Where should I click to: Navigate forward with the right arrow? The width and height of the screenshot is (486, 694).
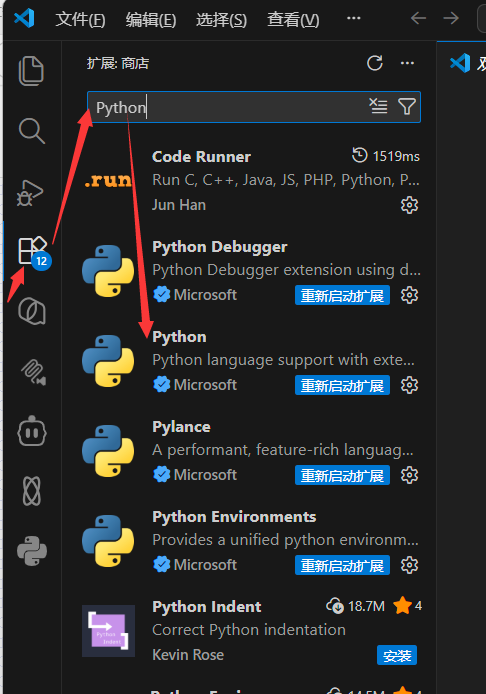(451, 18)
